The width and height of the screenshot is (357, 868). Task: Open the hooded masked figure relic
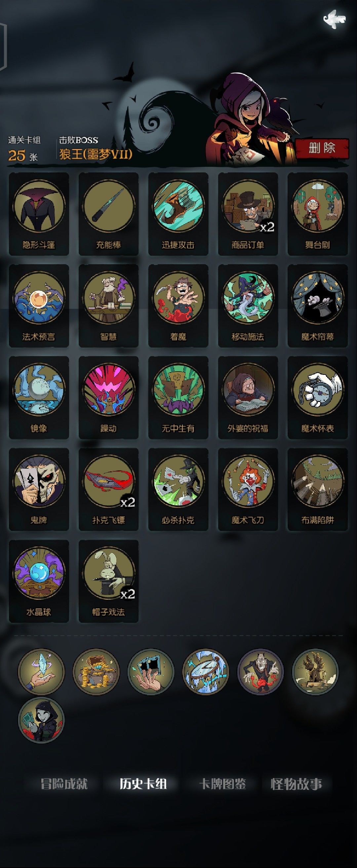click(41, 720)
